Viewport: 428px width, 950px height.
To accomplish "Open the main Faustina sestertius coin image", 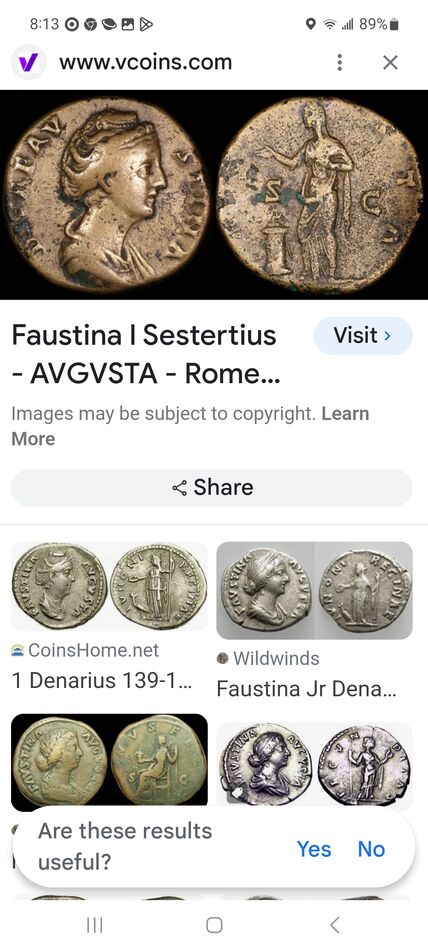I will (x=214, y=194).
